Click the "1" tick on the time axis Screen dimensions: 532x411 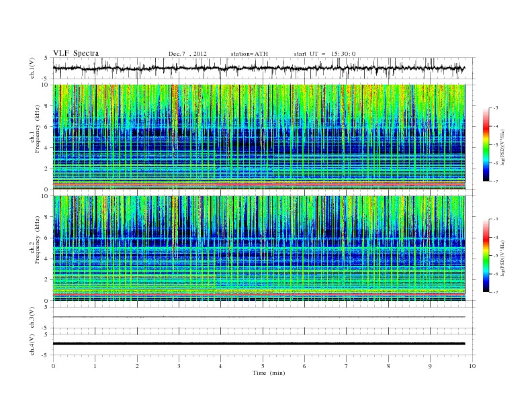point(95,366)
